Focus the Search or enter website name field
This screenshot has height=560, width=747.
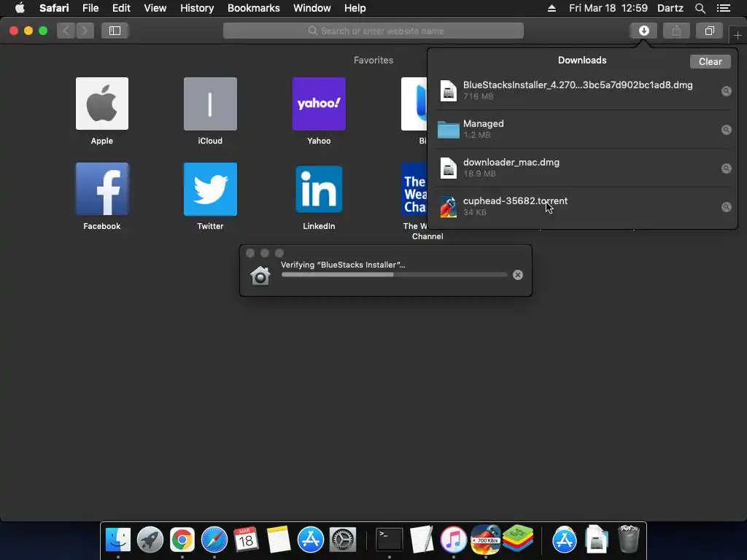point(373,31)
